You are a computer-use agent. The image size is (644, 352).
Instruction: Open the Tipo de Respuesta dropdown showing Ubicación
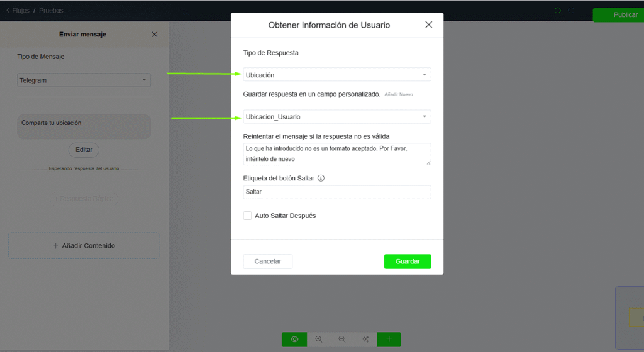[x=337, y=75]
